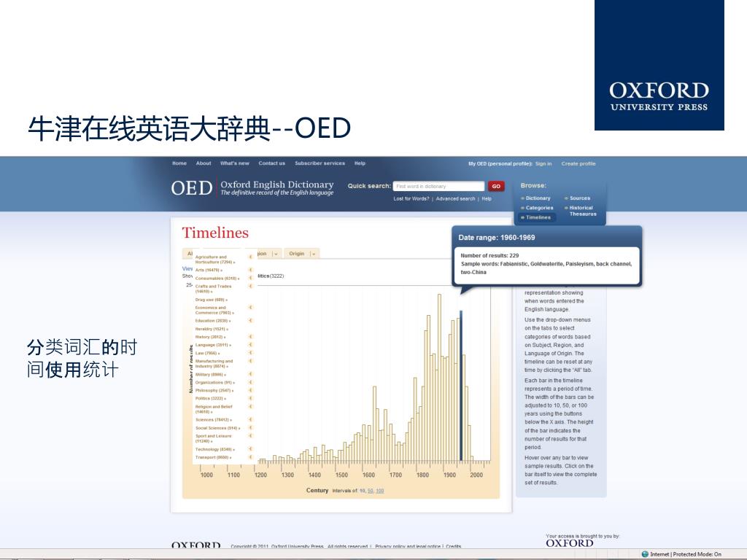Click Sign in for My OED
The image size is (747, 560).
tap(543, 164)
